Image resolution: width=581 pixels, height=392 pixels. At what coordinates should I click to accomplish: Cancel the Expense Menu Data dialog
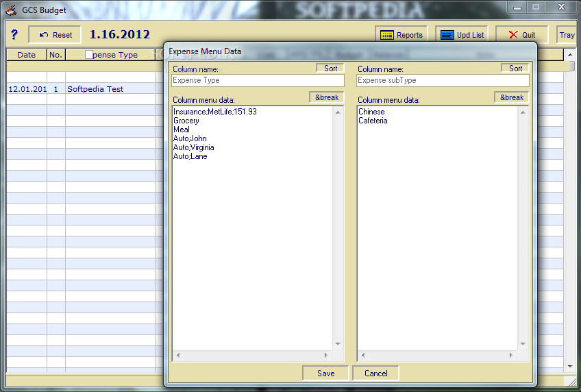pos(375,373)
